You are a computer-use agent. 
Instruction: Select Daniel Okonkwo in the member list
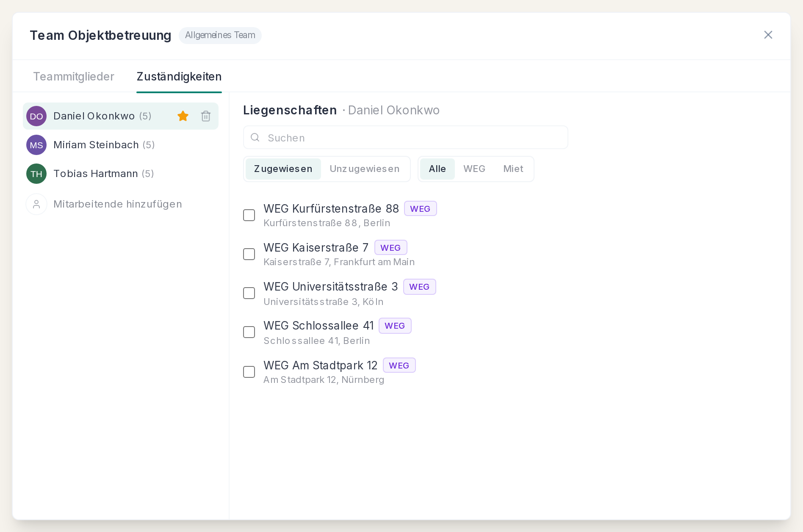(121, 116)
